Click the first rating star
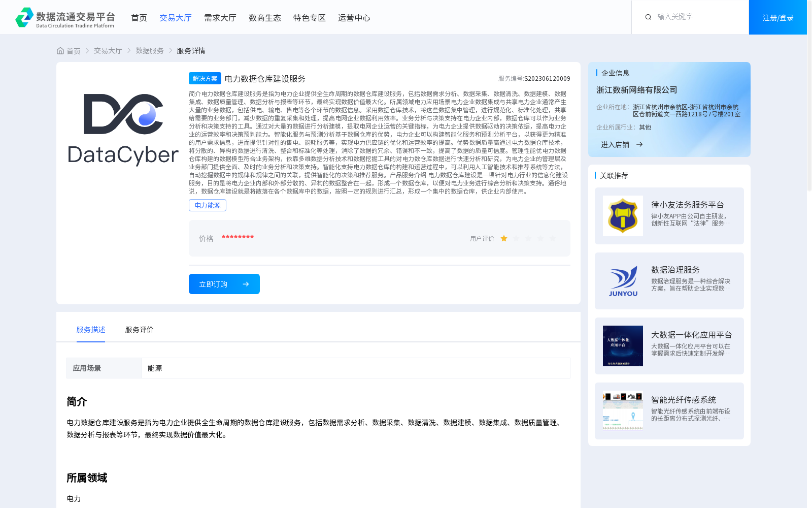Viewport: 812px width, 508px height. tap(504, 238)
